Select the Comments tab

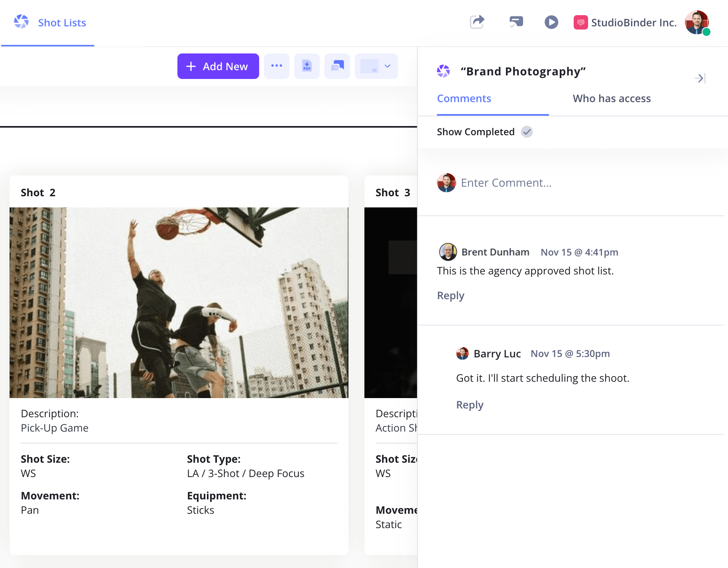(x=464, y=99)
